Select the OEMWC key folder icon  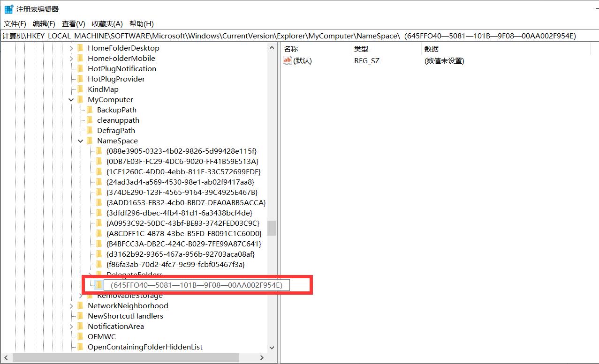point(81,336)
